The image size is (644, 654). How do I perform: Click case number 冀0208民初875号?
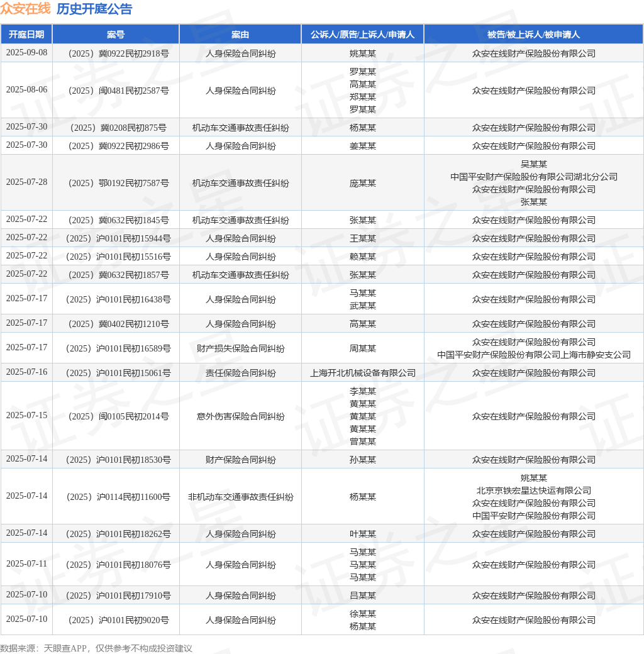(119, 128)
